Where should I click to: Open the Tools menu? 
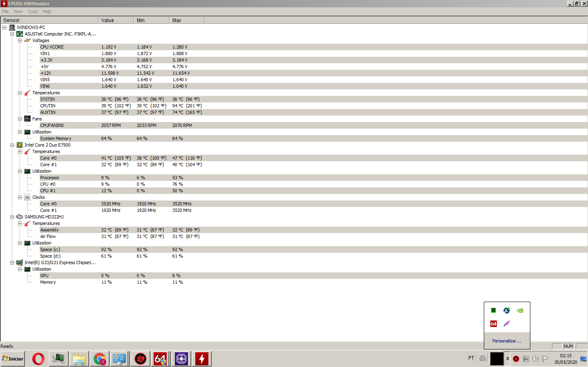pyautogui.click(x=33, y=11)
